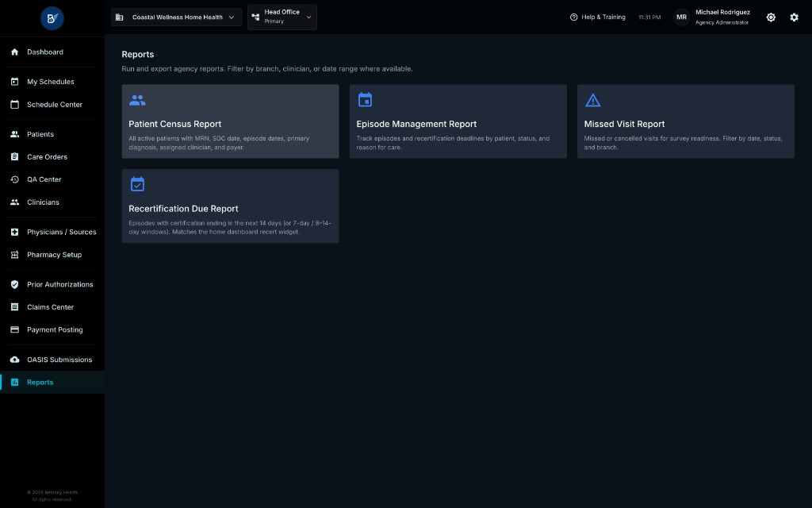Open settings via the gear icon
The width and height of the screenshot is (812, 508).
click(794, 17)
